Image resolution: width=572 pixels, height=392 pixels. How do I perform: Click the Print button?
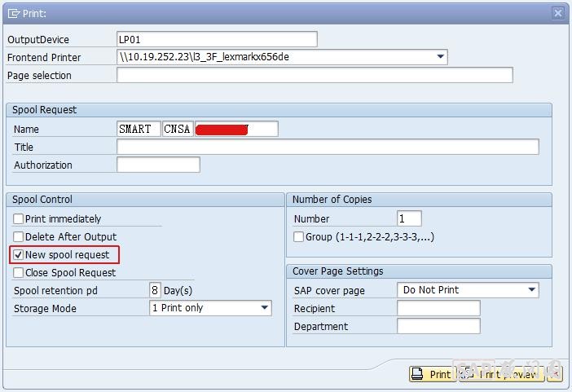click(x=431, y=374)
